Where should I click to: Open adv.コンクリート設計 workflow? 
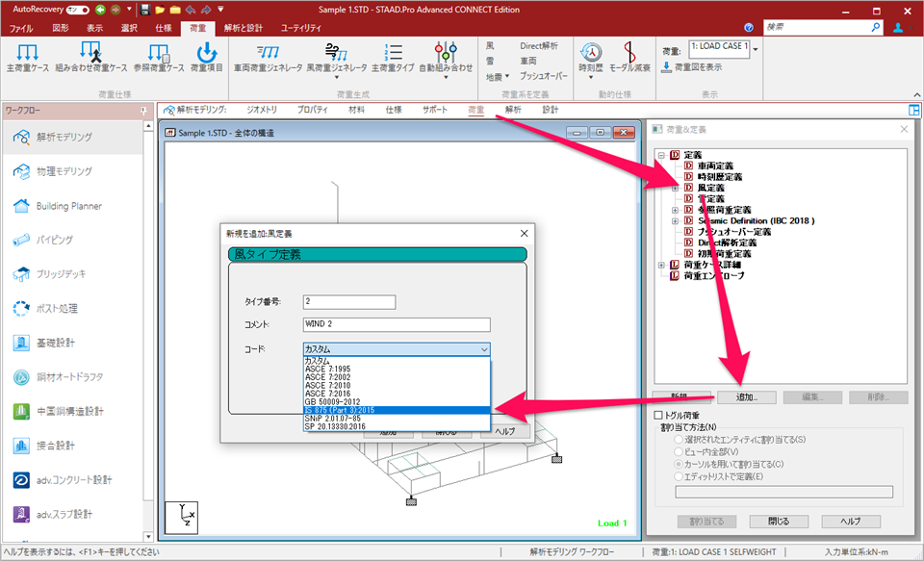(72, 479)
